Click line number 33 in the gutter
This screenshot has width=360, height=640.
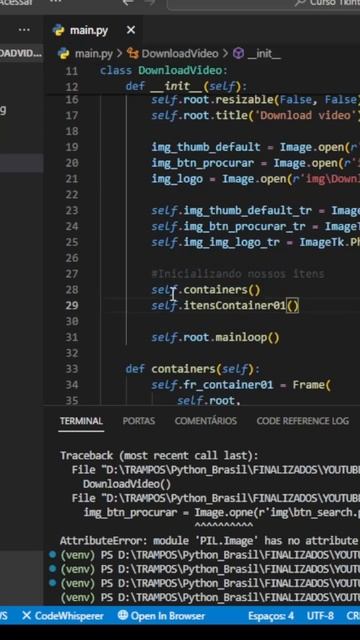point(72,369)
